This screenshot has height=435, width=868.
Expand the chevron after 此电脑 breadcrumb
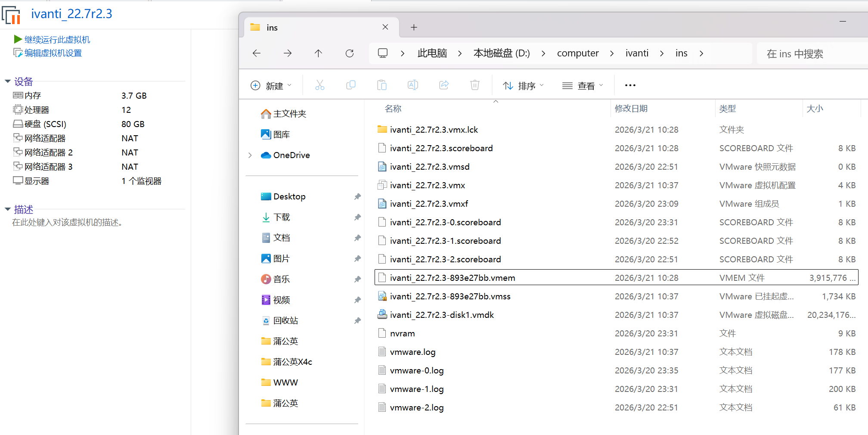click(x=460, y=53)
